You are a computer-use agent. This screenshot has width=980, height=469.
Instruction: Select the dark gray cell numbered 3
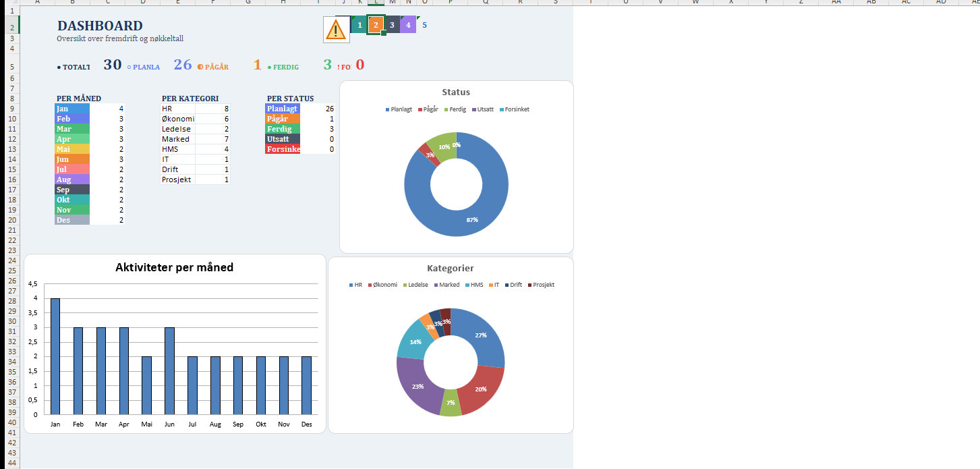click(392, 26)
